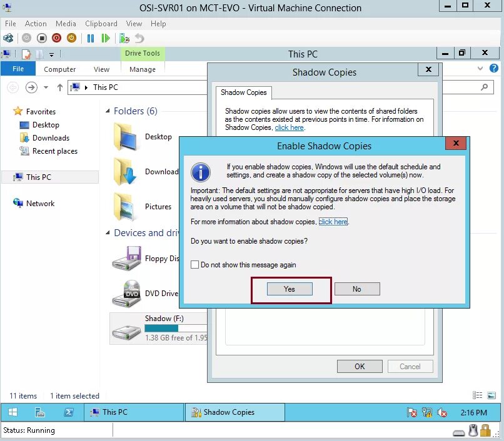Click the Start VM toolbar icon
504x441 pixels.
26,38
